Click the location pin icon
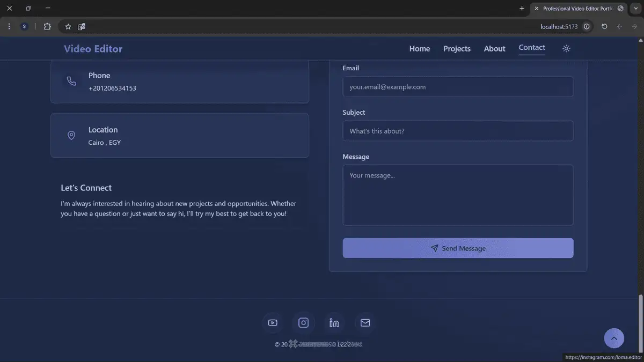 71,135
